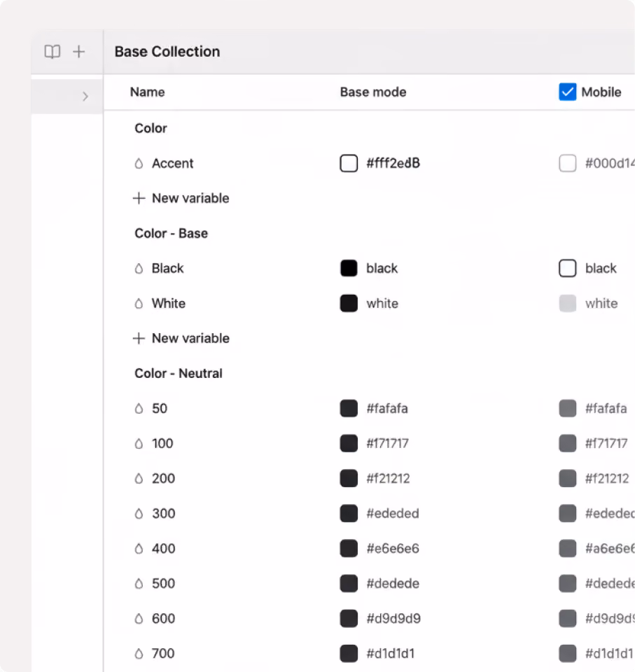635x672 pixels.
Task: Add a new collection with plus icon
Action: (x=79, y=52)
